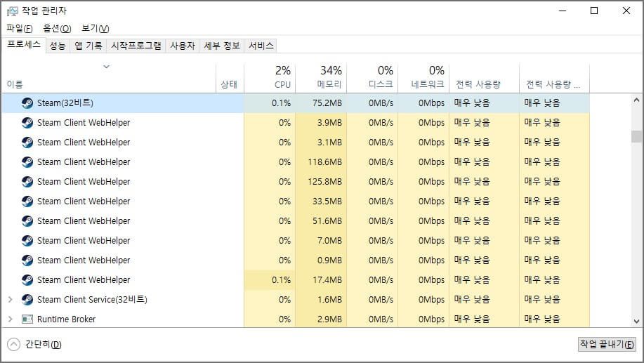This screenshot has height=363, width=644.
Task: Click the Task Manager title bar icon
Action: pyautogui.click(x=13, y=11)
